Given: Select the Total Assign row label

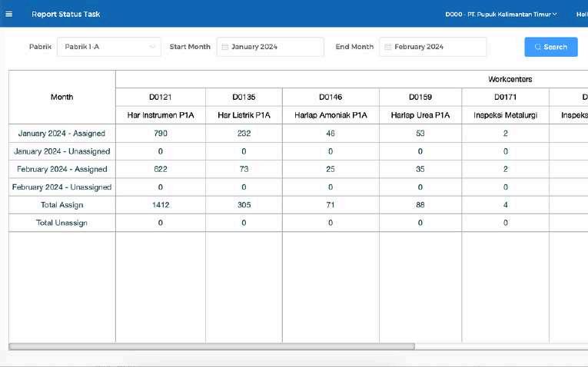Looking at the screenshot, I should pyautogui.click(x=62, y=205).
